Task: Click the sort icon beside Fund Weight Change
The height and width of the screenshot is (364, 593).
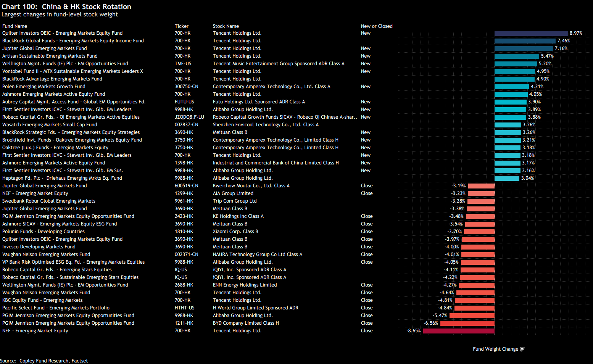Action: tap(522, 349)
